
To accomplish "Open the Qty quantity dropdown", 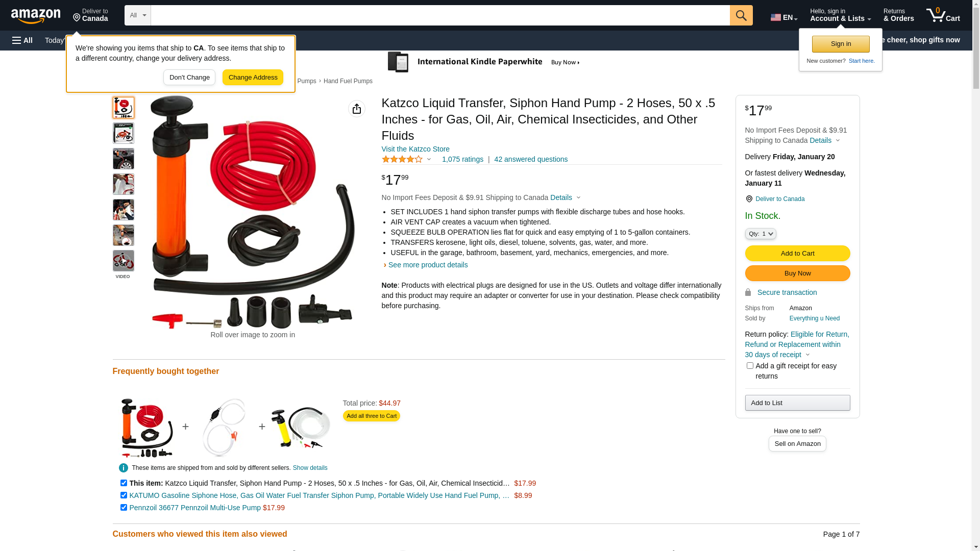I will click(x=761, y=234).
